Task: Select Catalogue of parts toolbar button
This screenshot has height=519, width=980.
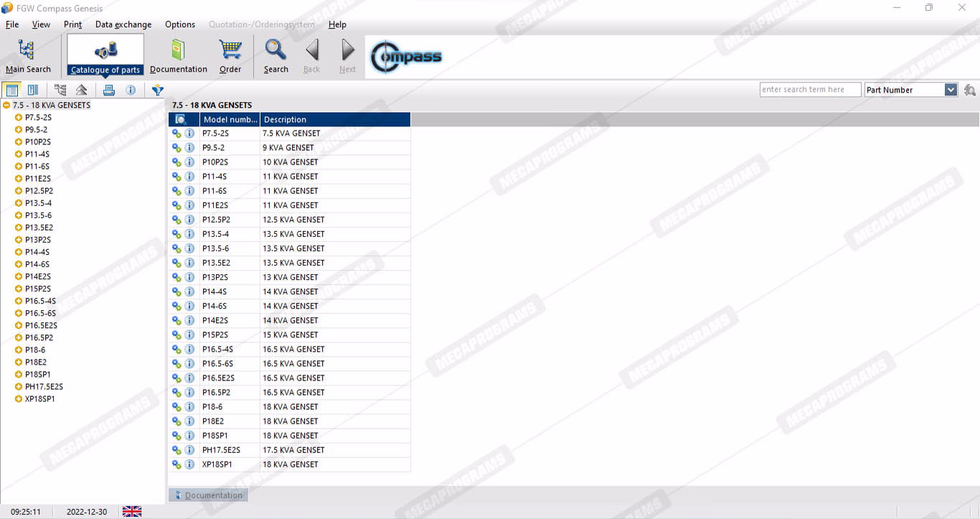Action: pyautogui.click(x=105, y=55)
